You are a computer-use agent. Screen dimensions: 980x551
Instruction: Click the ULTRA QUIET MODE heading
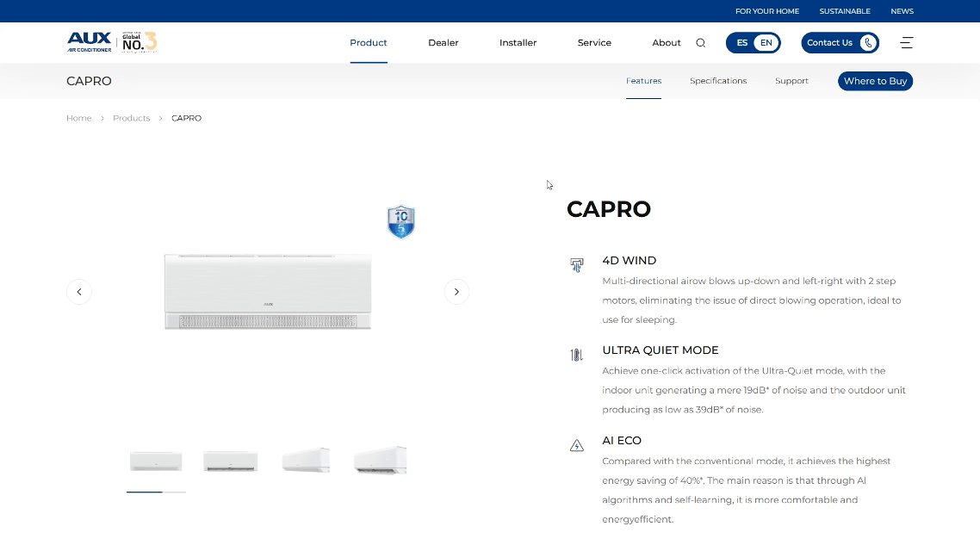[x=660, y=350]
